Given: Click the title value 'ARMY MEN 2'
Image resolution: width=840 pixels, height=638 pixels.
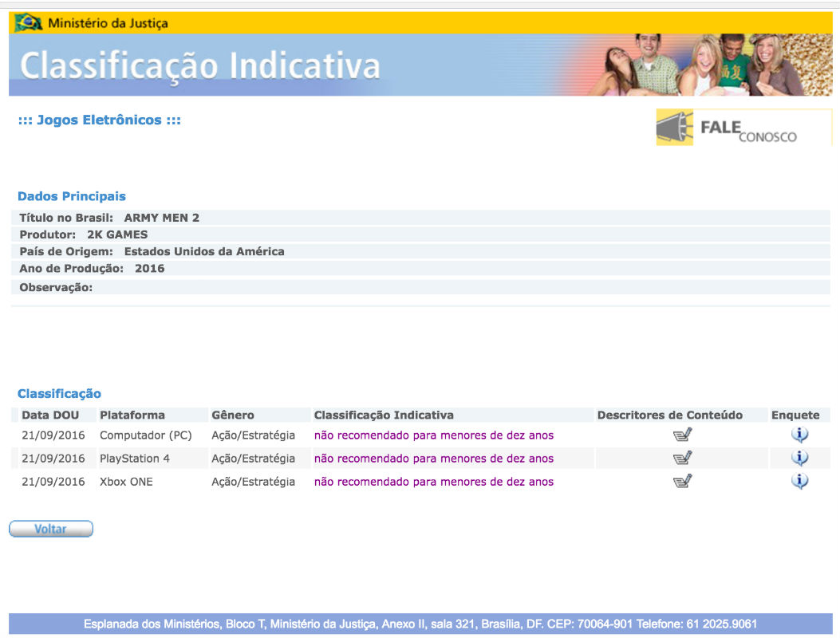Looking at the screenshot, I should (161, 218).
